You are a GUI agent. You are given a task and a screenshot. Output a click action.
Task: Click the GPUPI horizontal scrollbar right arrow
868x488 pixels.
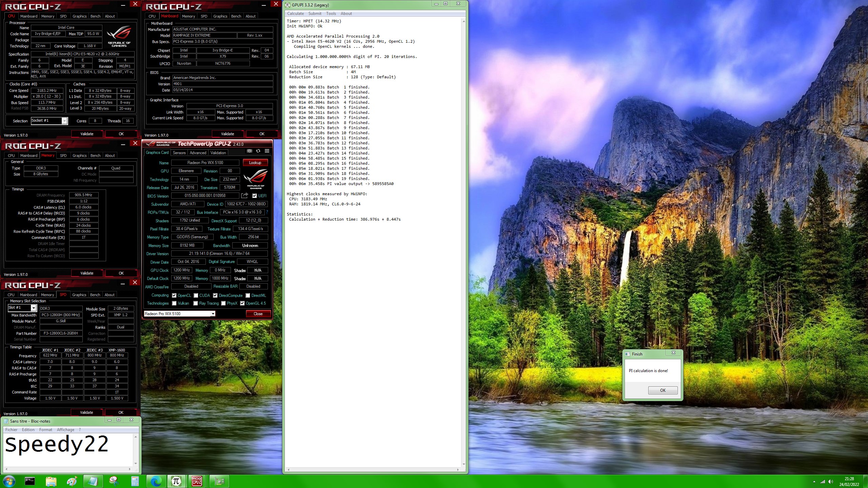coord(458,470)
